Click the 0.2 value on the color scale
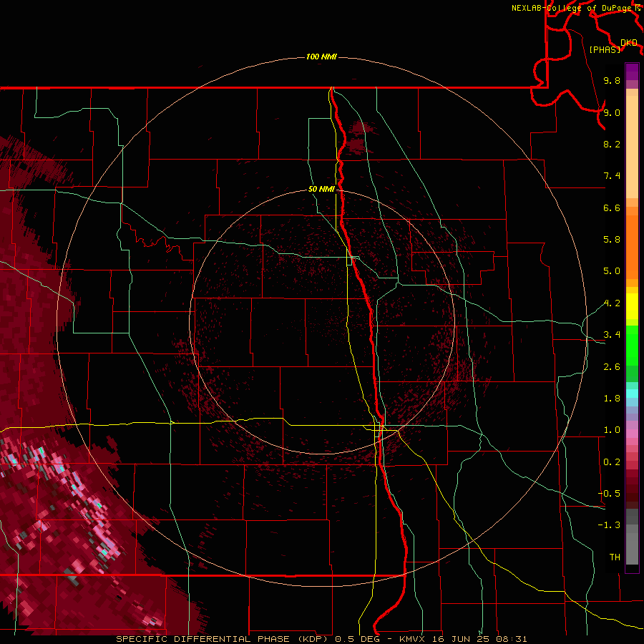The width and height of the screenshot is (644, 644). [x=612, y=462]
